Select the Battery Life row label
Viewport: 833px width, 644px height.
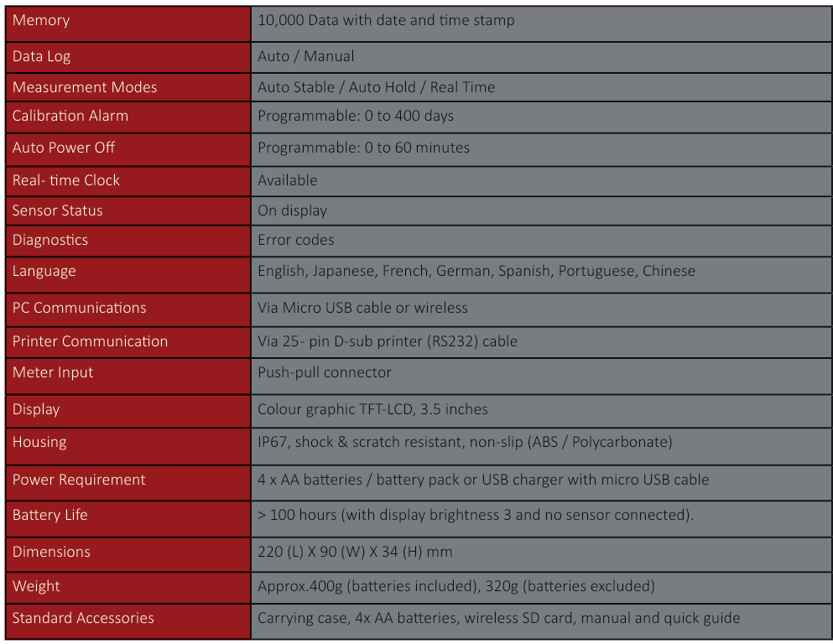tap(50, 516)
